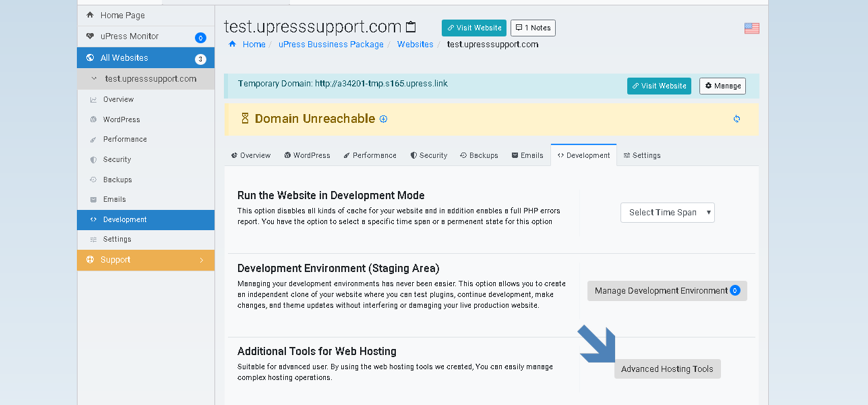Select the Development tab
This screenshot has height=405, width=868.
coord(583,155)
